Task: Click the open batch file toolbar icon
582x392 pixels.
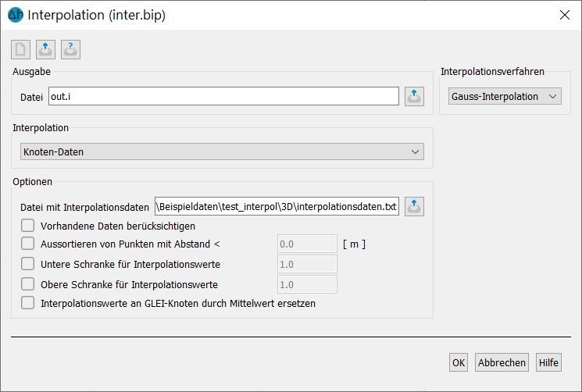Action: 45,49
